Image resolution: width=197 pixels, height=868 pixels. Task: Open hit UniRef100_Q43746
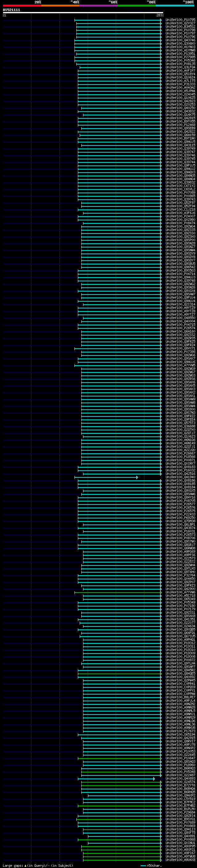pos(180,40)
